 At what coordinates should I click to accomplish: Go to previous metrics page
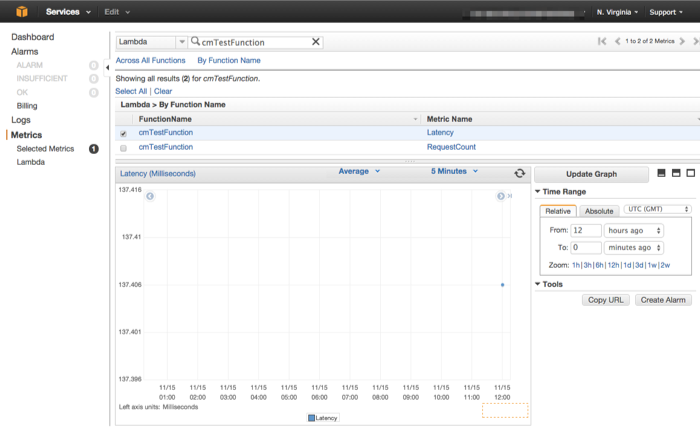(617, 42)
